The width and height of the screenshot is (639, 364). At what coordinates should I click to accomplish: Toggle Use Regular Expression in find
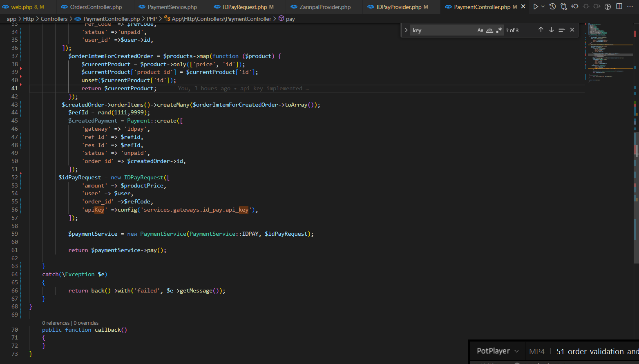499,30
